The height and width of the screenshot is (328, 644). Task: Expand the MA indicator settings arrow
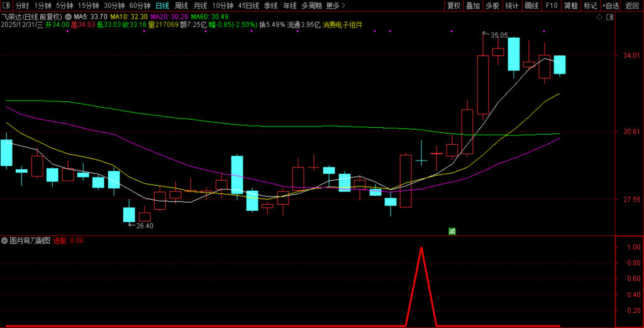click(x=68, y=16)
